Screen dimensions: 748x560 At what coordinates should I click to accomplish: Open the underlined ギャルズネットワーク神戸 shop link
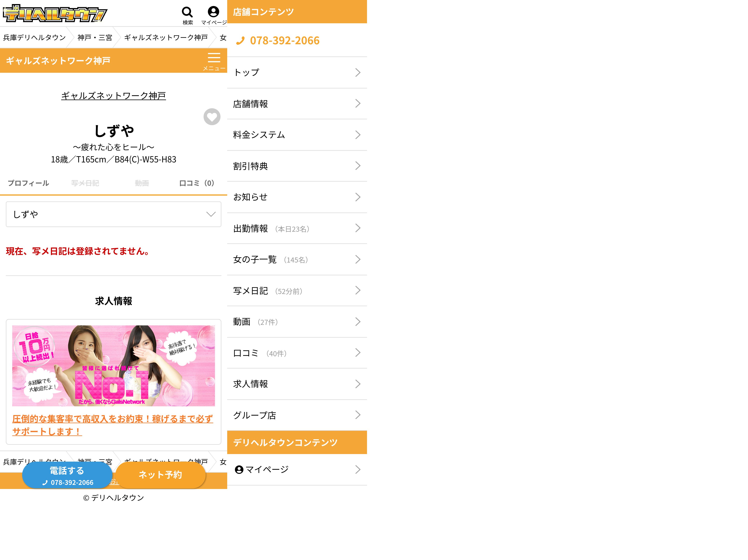coord(114,96)
